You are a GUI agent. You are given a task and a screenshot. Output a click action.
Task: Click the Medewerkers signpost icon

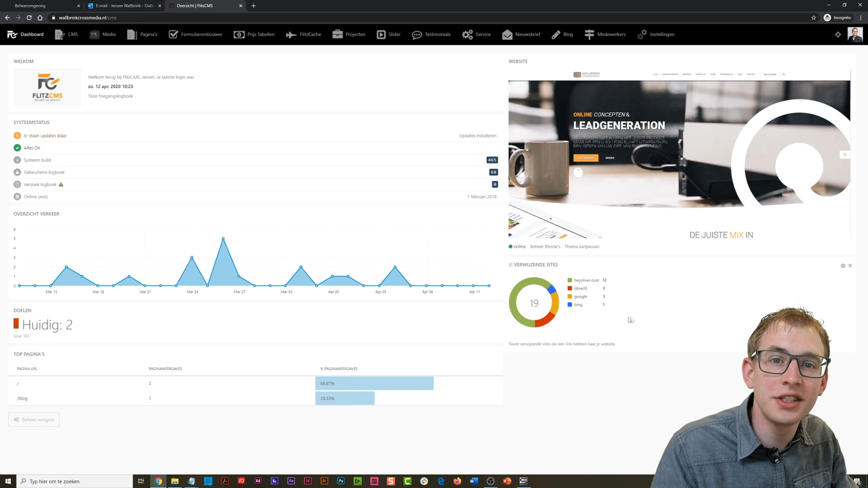[x=589, y=34]
